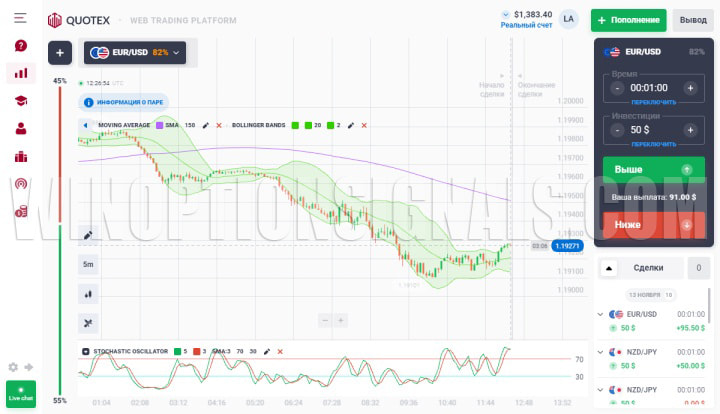Open the hamburger menu at top left
The height and width of the screenshot is (414, 720).
click(20, 19)
